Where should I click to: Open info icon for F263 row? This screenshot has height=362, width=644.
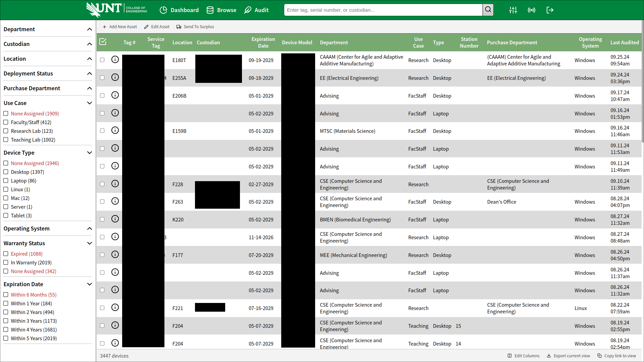point(115,201)
